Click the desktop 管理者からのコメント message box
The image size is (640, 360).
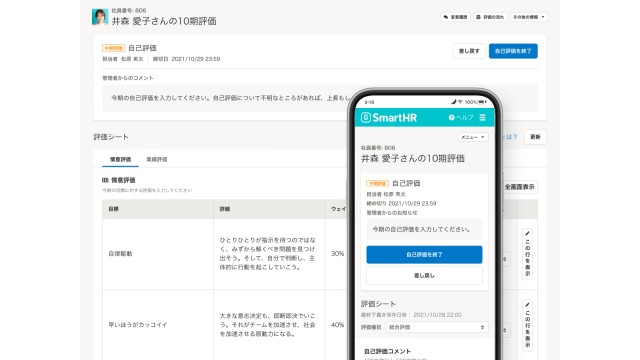[x=320, y=98]
